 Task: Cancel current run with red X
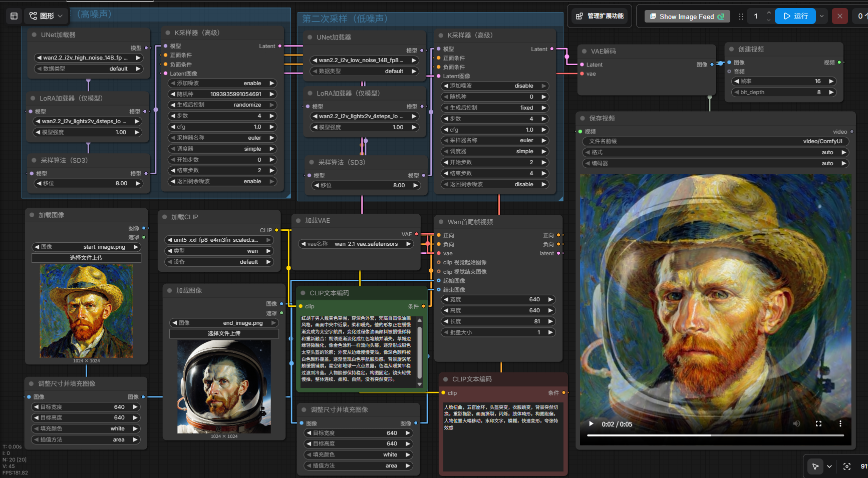840,16
